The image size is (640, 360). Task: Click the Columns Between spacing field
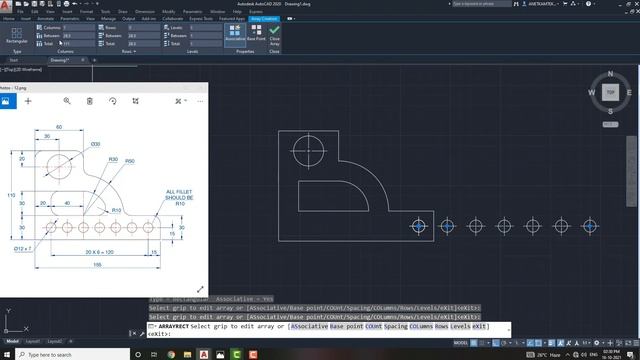(78, 36)
